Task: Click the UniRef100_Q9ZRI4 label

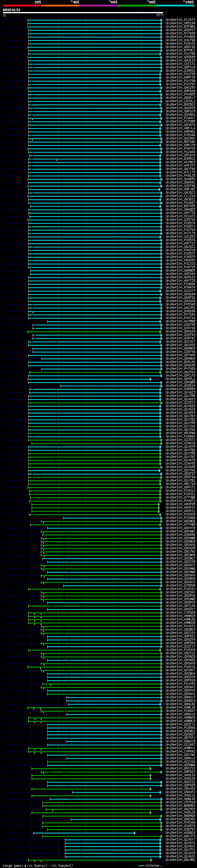Action: pyautogui.click(x=180, y=386)
